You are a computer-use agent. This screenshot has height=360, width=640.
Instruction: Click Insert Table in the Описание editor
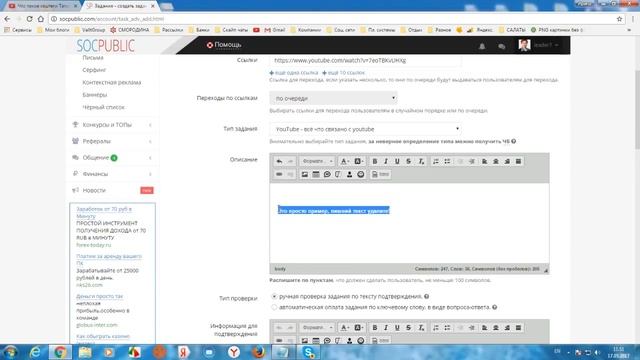316,174
